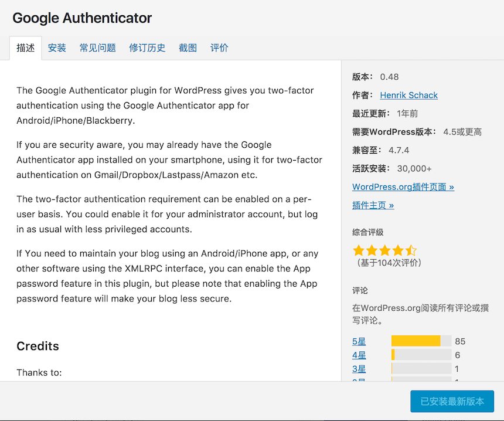Screen dimensions: 504x421
Task: Open the 常见问题 tab
Action: (98, 48)
